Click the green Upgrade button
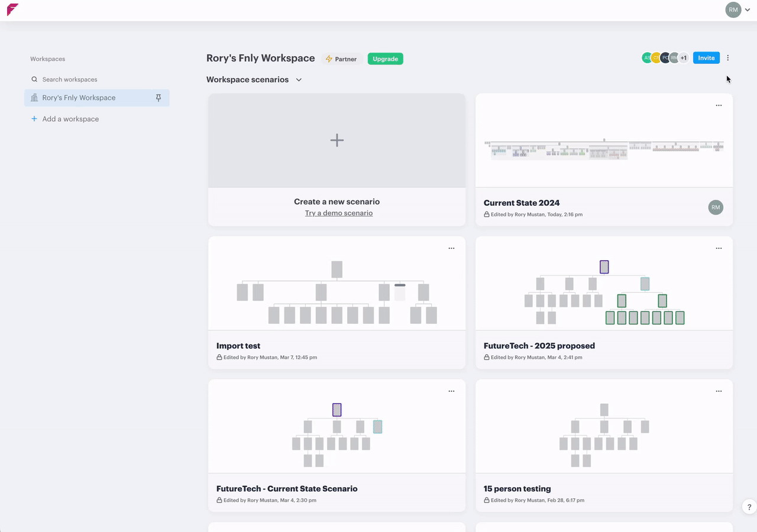This screenshot has height=532, width=757. [385, 59]
